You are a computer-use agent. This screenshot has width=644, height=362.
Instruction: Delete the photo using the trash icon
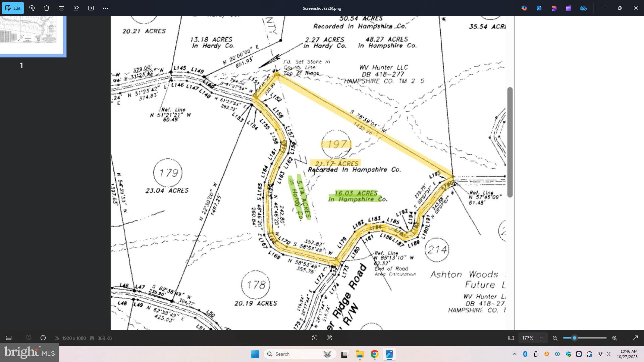[47, 8]
